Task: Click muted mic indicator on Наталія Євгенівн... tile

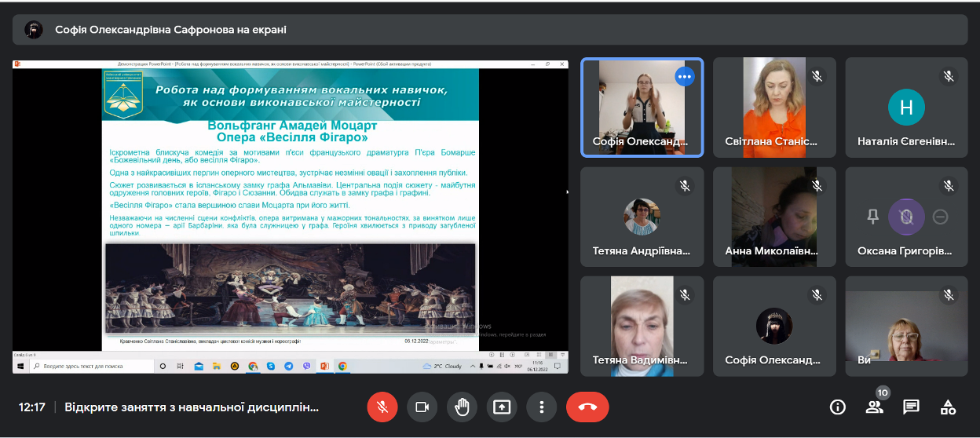Action: pyautogui.click(x=949, y=76)
